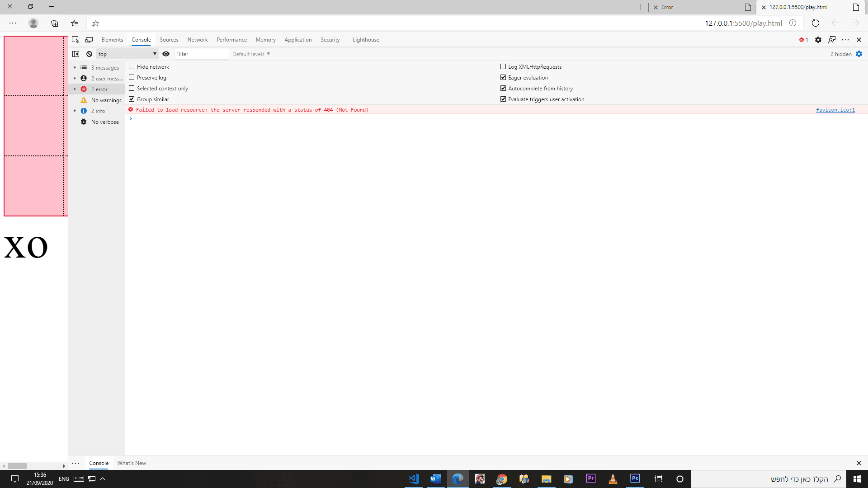Enable the Preserve log checkbox
Viewport: 868px width, 488px height.
pos(132,78)
